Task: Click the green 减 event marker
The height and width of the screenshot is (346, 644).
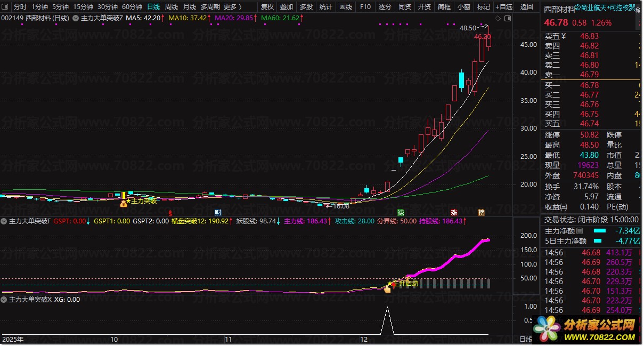Action: pos(401,212)
